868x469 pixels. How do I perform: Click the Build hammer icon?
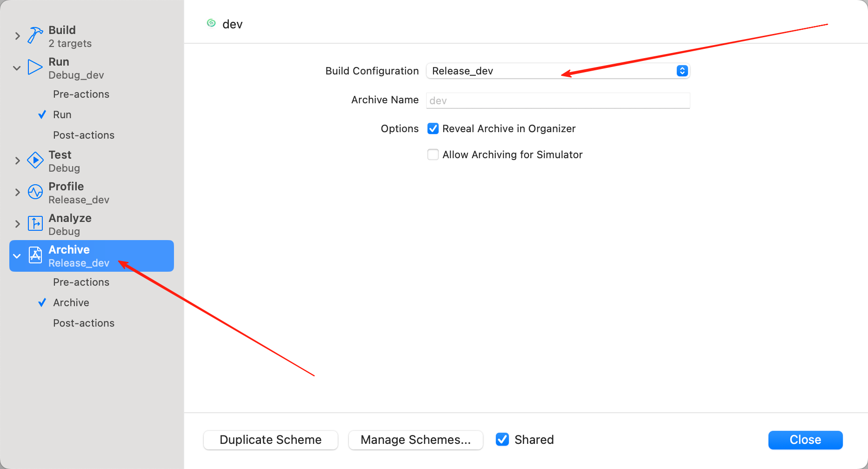[x=35, y=35]
